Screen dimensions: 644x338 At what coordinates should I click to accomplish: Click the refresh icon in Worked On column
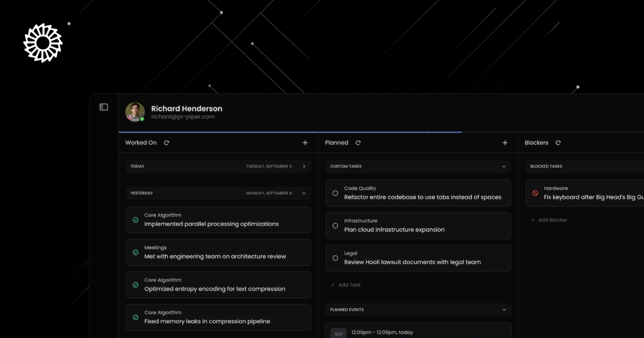pyautogui.click(x=166, y=143)
